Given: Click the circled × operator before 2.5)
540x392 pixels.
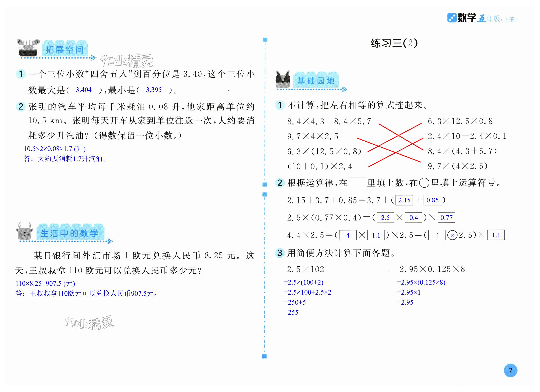Looking at the screenshot, I should (x=452, y=235).
